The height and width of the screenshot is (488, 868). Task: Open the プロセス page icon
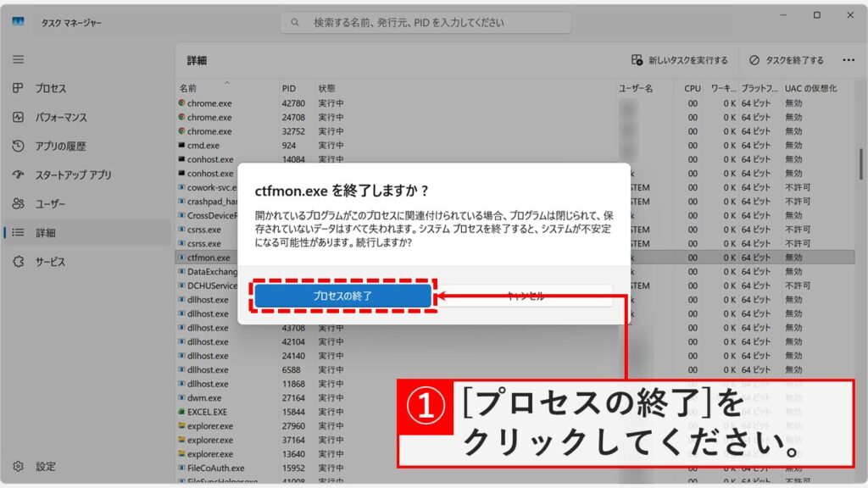19,88
